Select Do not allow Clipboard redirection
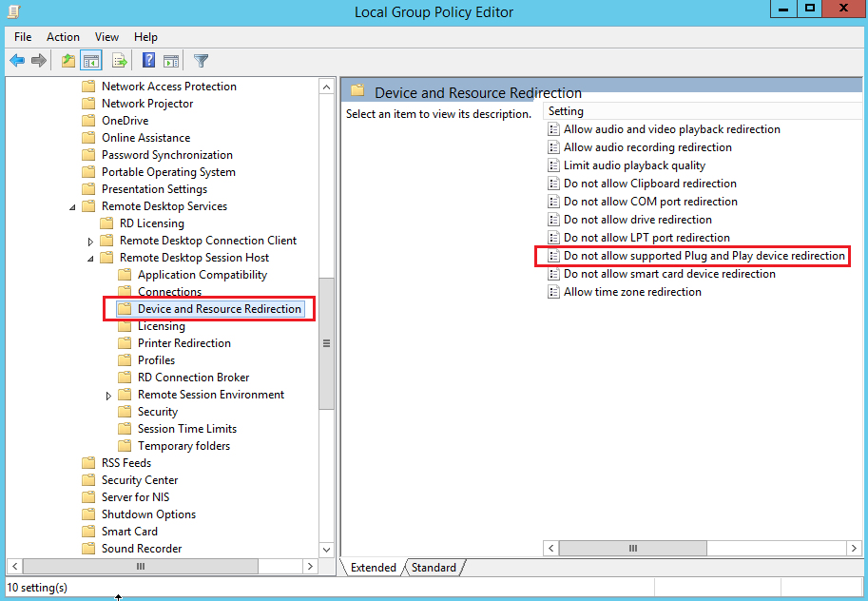The width and height of the screenshot is (868, 601). point(650,184)
